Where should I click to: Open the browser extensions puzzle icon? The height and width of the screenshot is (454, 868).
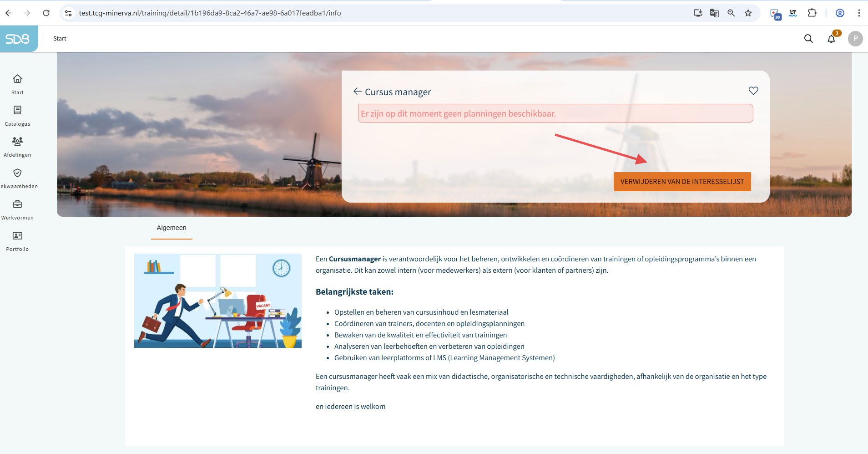tap(812, 13)
